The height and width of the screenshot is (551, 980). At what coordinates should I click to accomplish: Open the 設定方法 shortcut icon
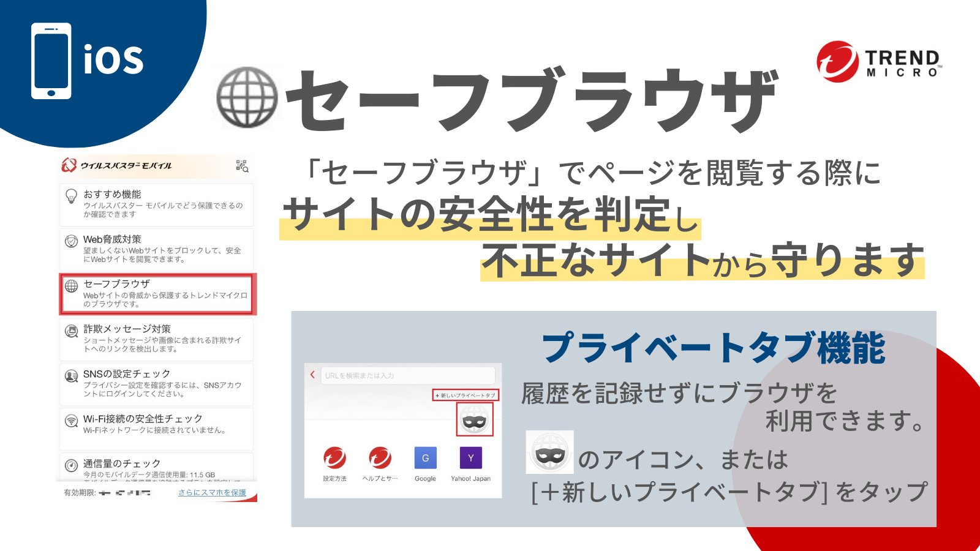coord(334,458)
